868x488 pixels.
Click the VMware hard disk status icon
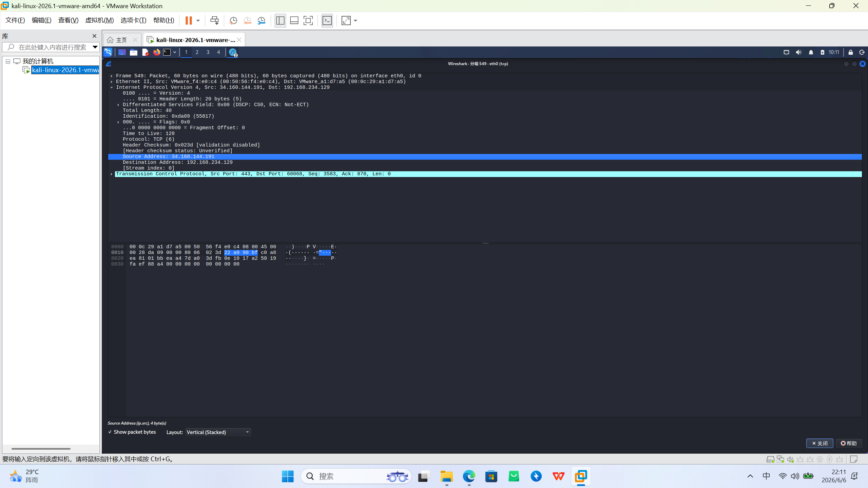[770, 459]
